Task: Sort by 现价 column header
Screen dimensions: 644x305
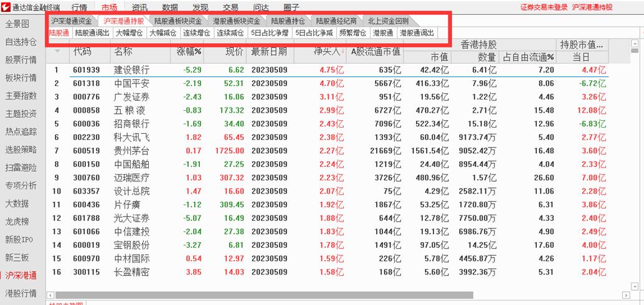Action: 234,51
